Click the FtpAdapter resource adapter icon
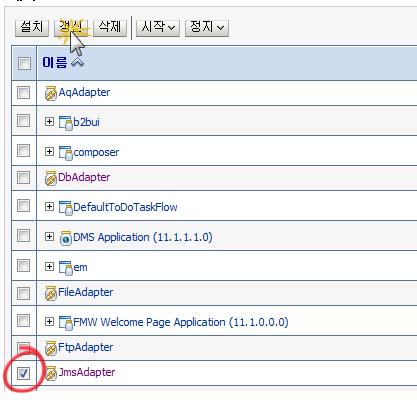 (51, 348)
